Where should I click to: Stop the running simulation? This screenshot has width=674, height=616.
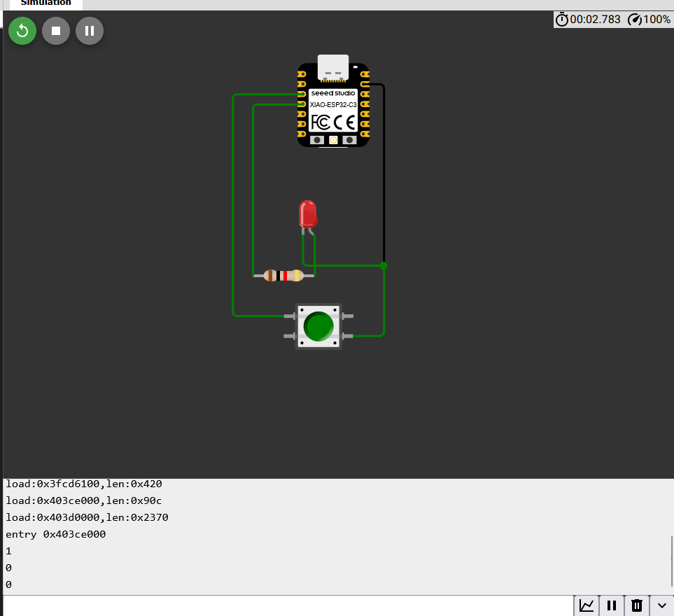[x=56, y=31]
